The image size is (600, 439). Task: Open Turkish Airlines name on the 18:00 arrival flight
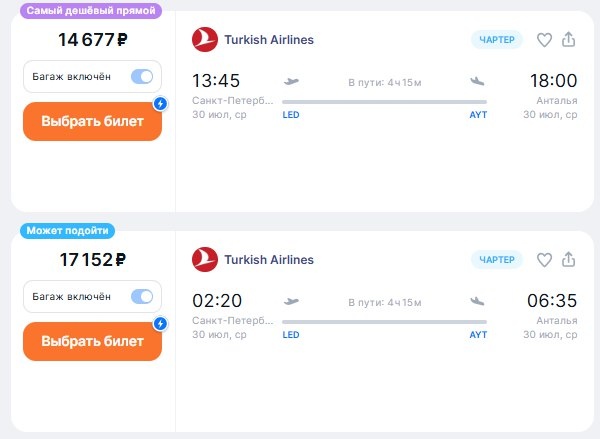pos(269,40)
